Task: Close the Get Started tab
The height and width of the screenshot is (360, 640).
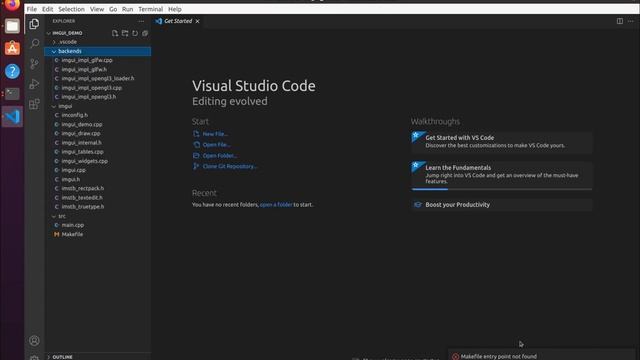Action: 198,21
